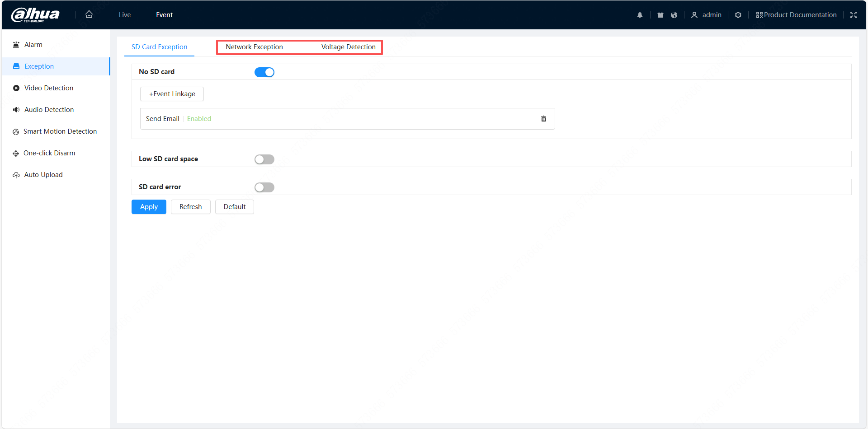
Task: Open the admin user menu
Action: [x=707, y=15]
